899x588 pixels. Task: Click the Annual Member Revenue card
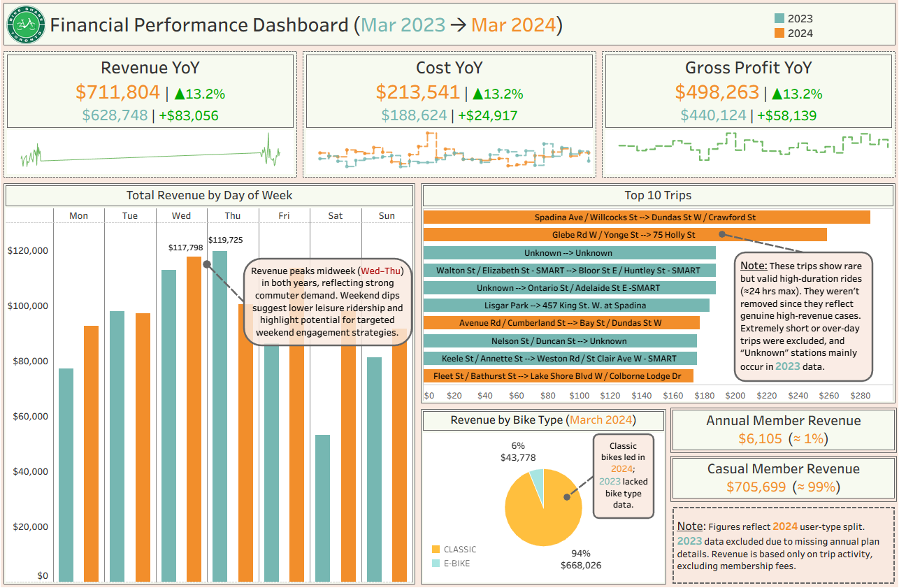[783, 430]
